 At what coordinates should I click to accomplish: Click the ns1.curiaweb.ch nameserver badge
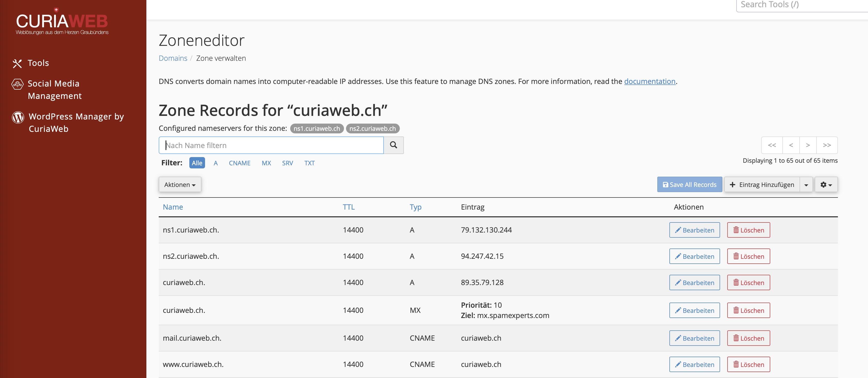point(317,128)
